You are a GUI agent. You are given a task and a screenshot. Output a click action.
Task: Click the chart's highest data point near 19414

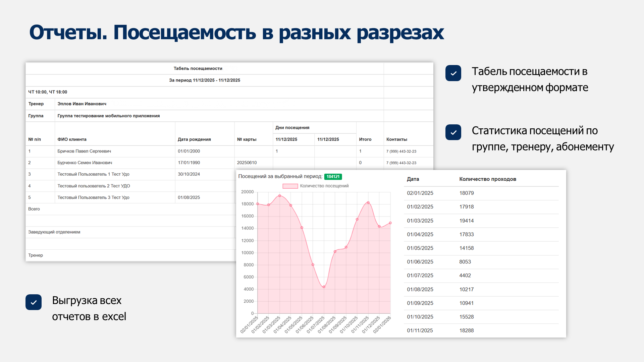pyautogui.click(x=280, y=196)
